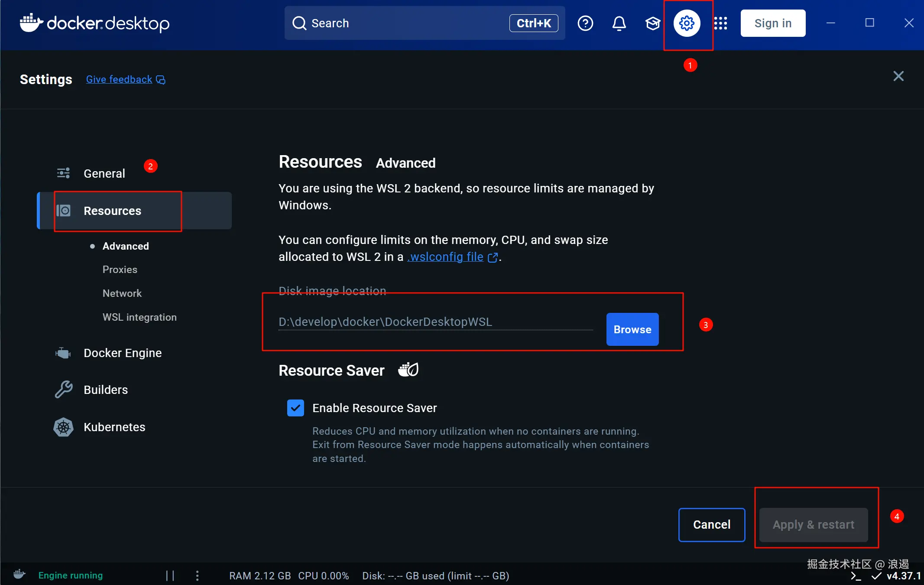Go to the Builders settings

pos(105,390)
